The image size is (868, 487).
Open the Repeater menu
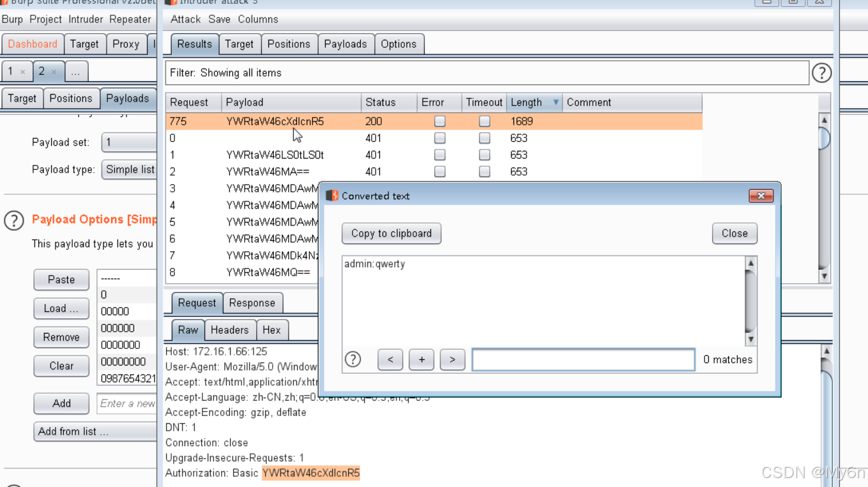click(x=130, y=19)
